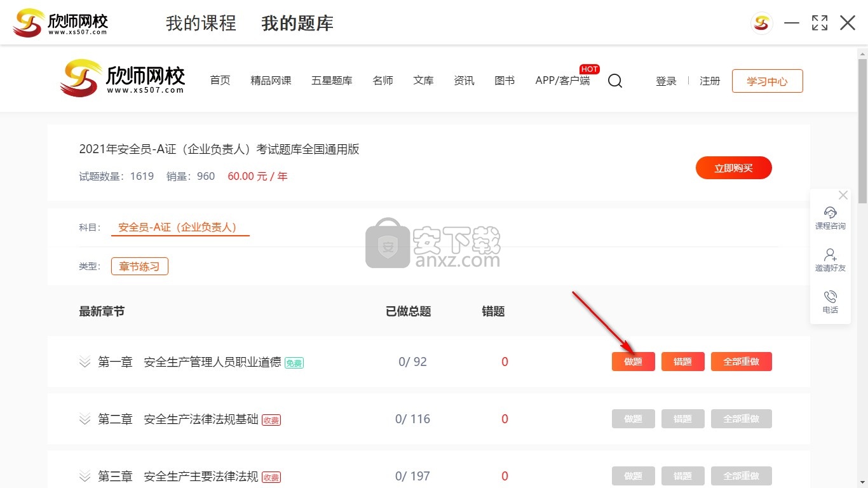Viewport: 868px width, 488px height.
Task: Click the 0/ 116 progress count
Action: (412, 419)
